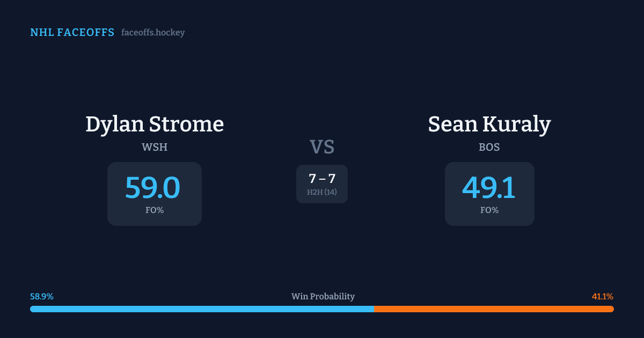This screenshot has width=644, height=338.
Task: Click the FO% label under 49.1
Action: tap(489, 210)
